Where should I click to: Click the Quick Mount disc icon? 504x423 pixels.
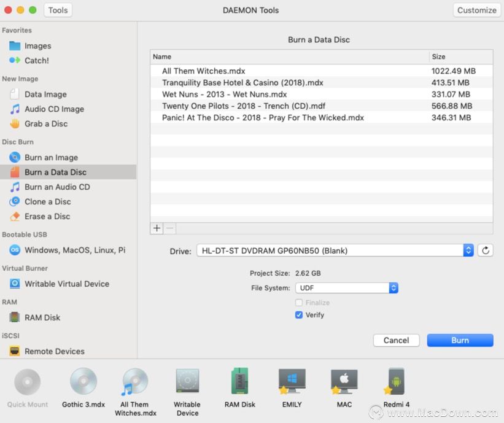pos(28,382)
